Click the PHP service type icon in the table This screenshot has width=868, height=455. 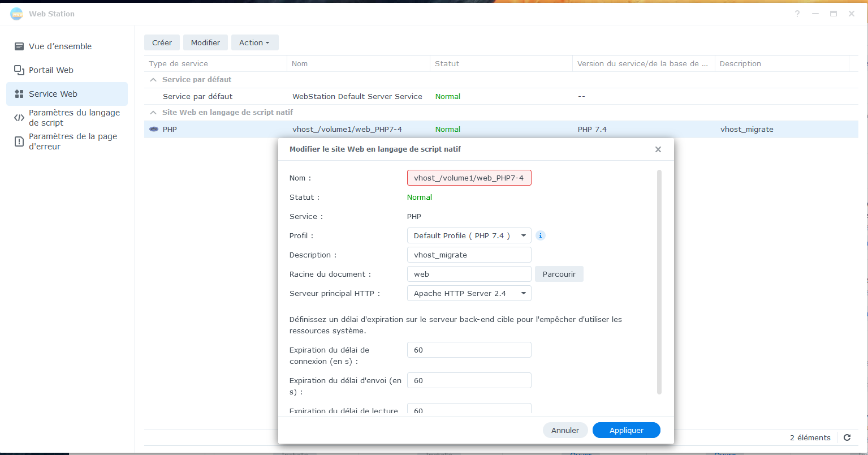(154, 129)
